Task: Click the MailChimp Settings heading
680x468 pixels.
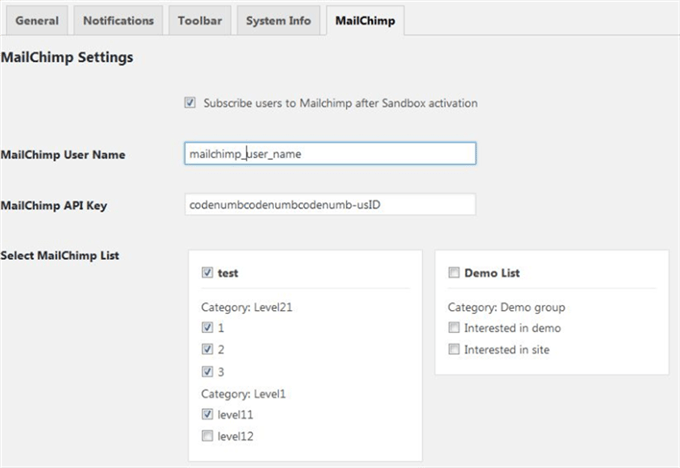Action: tap(67, 57)
